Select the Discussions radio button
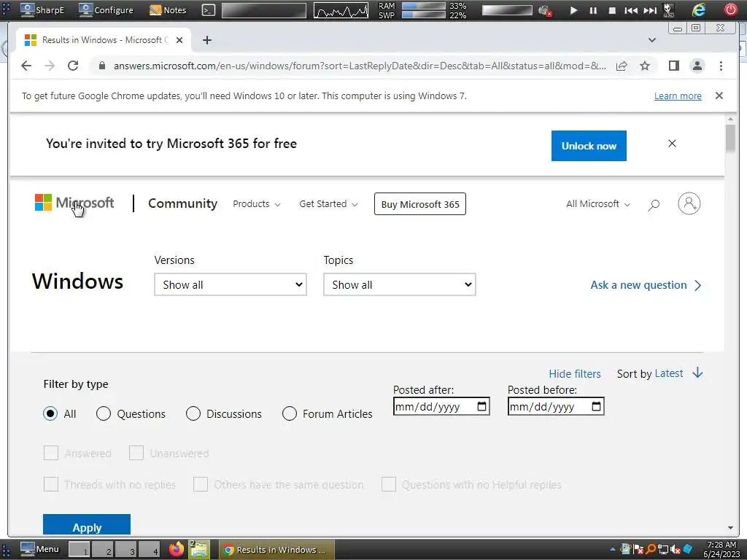Image resolution: width=747 pixels, height=560 pixels. point(193,413)
